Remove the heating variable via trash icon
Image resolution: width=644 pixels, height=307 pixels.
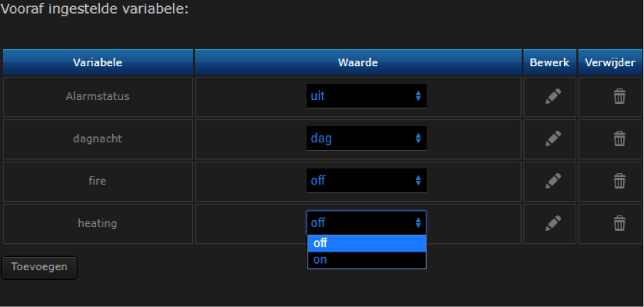619,223
